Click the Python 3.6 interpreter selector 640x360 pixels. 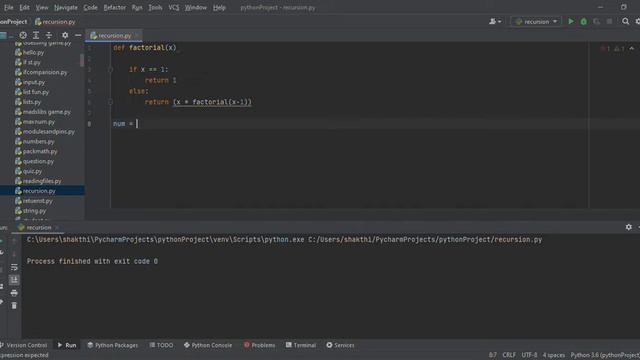click(605, 355)
